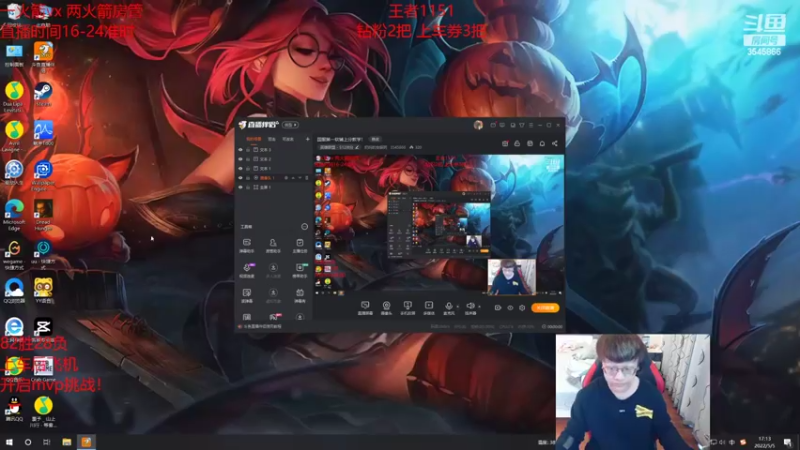
Task: Select the 文本 3 layer row
Action: pos(274,150)
